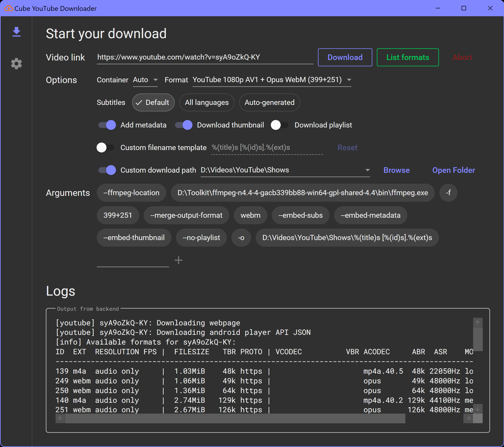The height and width of the screenshot is (447, 504).
Task: Open the download page sidebar icon
Action: (x=16, y=32)
